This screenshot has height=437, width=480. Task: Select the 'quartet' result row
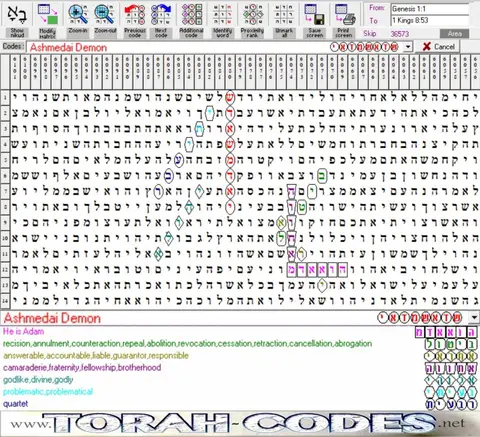(240, 404)
